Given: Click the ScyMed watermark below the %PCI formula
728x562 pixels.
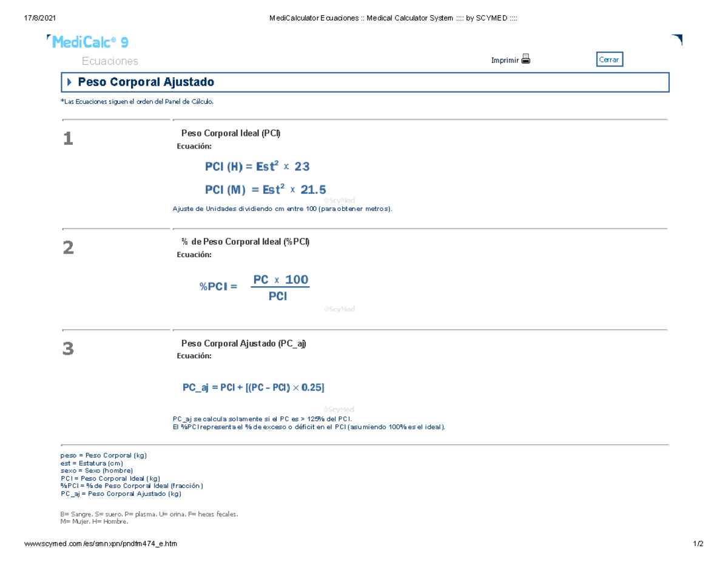Looking at the screenshot, I should (340, 309).
